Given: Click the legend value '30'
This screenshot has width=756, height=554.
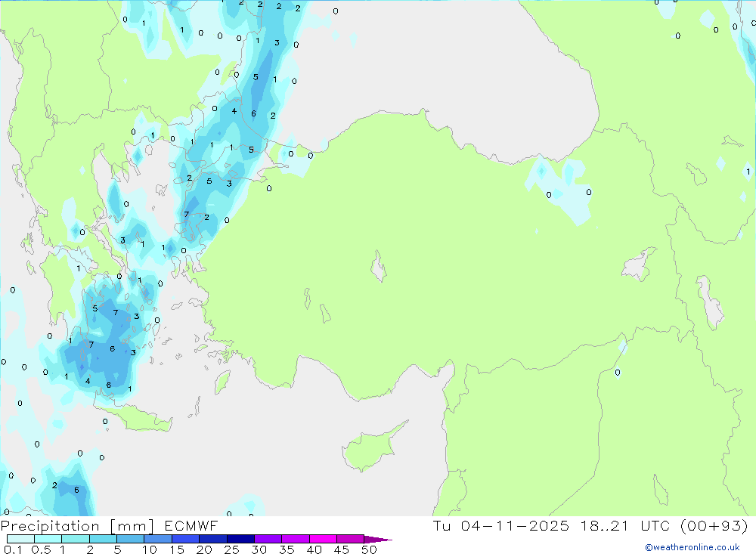Looking at the screenshot, I should point(259,549).
